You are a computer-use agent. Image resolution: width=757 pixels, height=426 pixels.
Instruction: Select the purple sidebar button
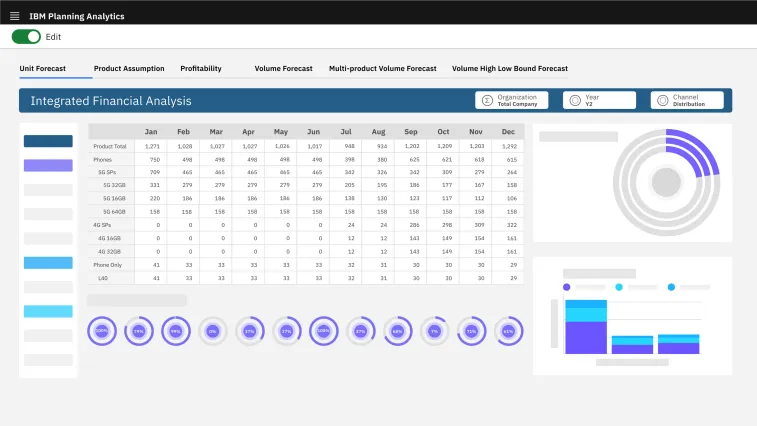point(48,165)
